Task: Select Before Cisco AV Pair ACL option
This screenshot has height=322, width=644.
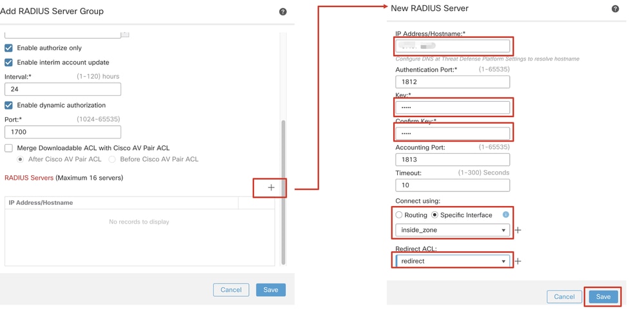Action: click(x=112, y=159)
